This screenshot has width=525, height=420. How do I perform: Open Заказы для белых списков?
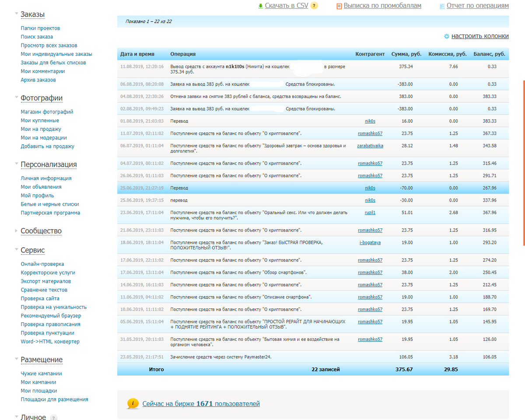point(53,63)
